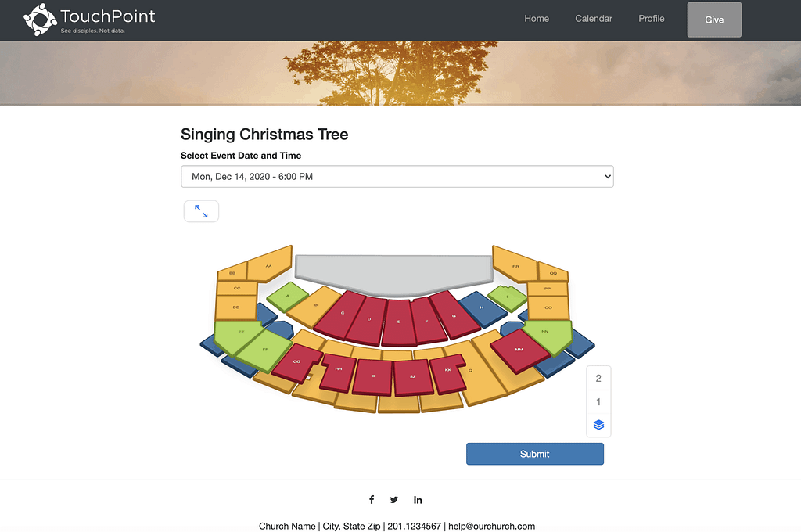This screenshot has height=532, width=801.
Task: Switch to seating level 2
Action: (598, 378)
